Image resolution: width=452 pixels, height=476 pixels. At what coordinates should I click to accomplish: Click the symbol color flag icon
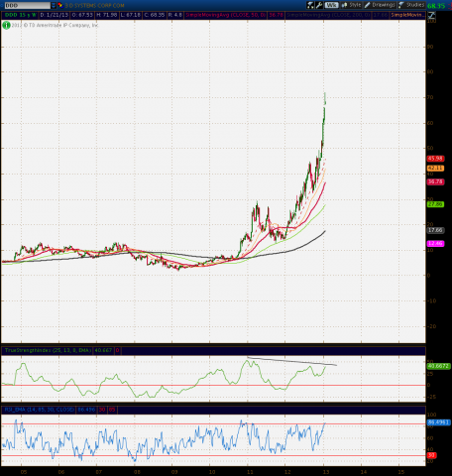(x=59, y=5)
